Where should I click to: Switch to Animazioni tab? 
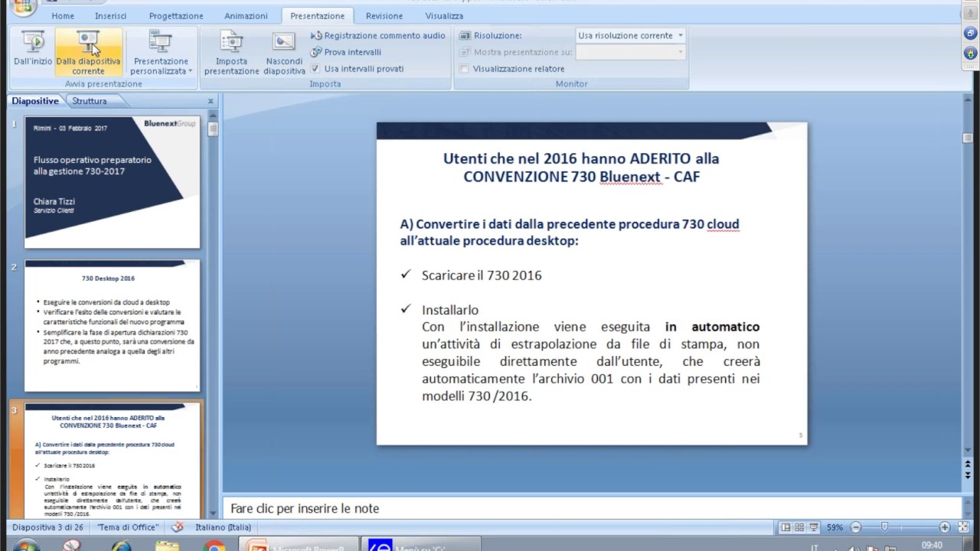tap(246, 16)
